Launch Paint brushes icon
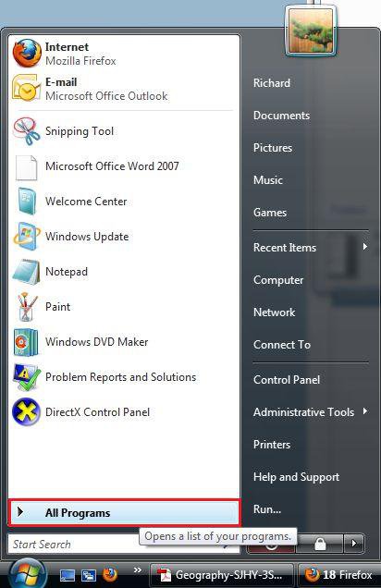 point(26,307)
